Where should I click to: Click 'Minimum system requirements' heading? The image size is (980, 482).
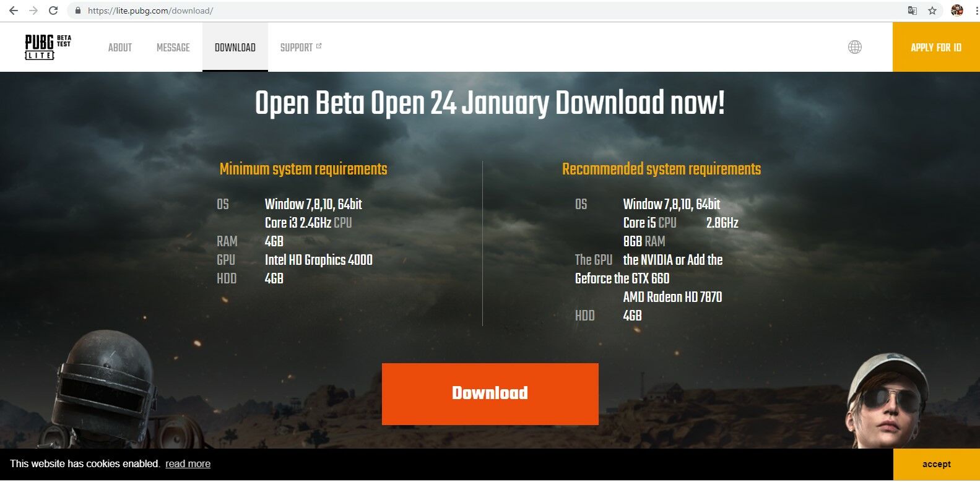point(303,169)
